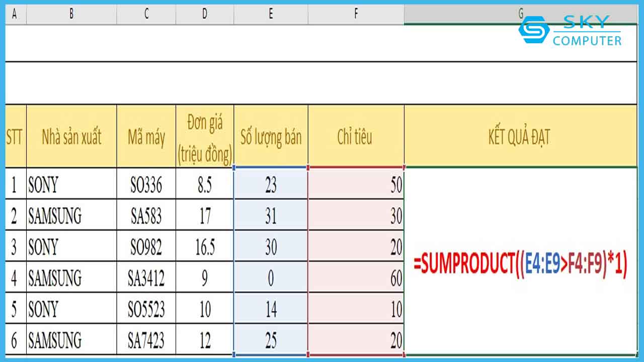
Task: Click STT number 1 cell
Action: (16, 184)
